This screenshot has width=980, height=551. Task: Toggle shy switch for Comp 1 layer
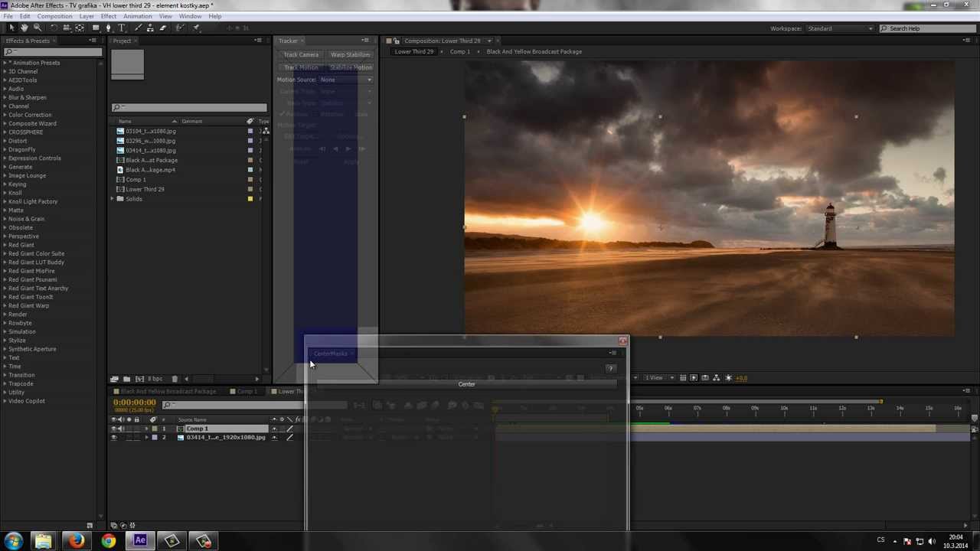[274, 429]
